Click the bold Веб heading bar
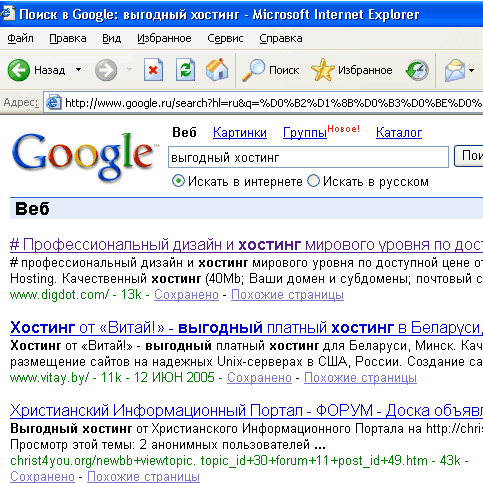 coord(246,209)
